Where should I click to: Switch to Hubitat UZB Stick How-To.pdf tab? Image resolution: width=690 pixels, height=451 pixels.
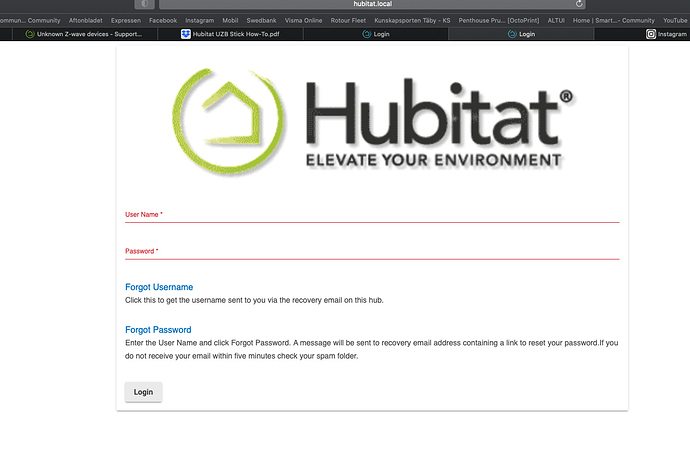coord(230,34)
